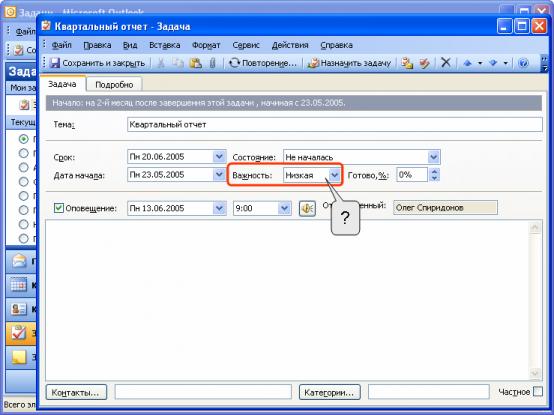Viewport: 554px width, 415px height.
Task: Expand the Оповещение date dropdown
Action: 219,208
